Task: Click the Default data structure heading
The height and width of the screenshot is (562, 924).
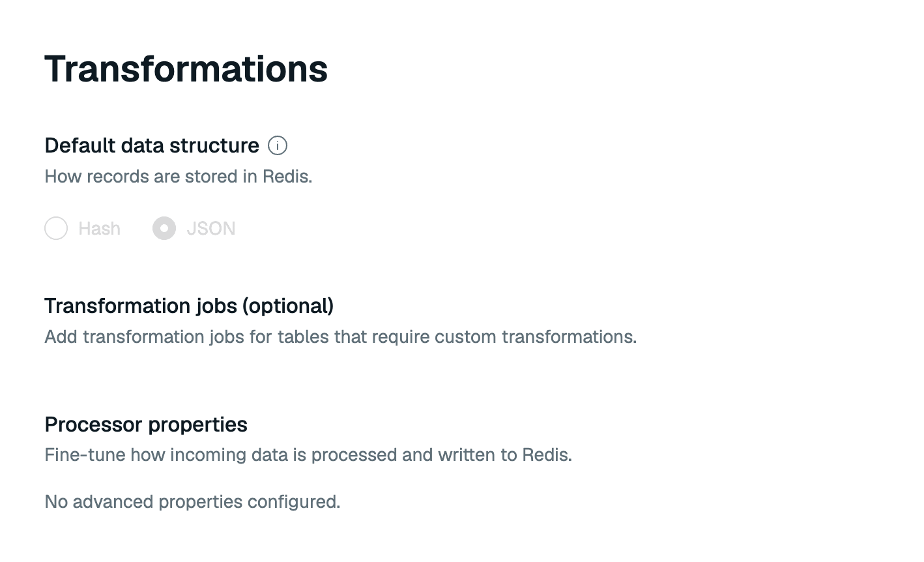Action: tap(152, 145)
